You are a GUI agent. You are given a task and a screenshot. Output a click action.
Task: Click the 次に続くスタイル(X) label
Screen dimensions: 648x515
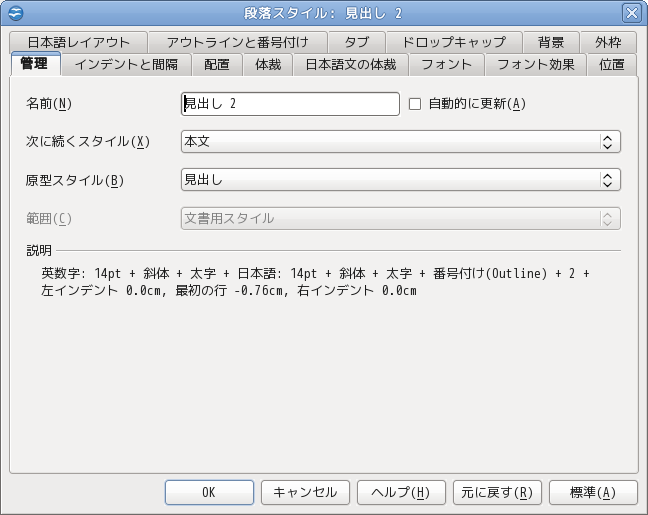(x=88, y=142)
